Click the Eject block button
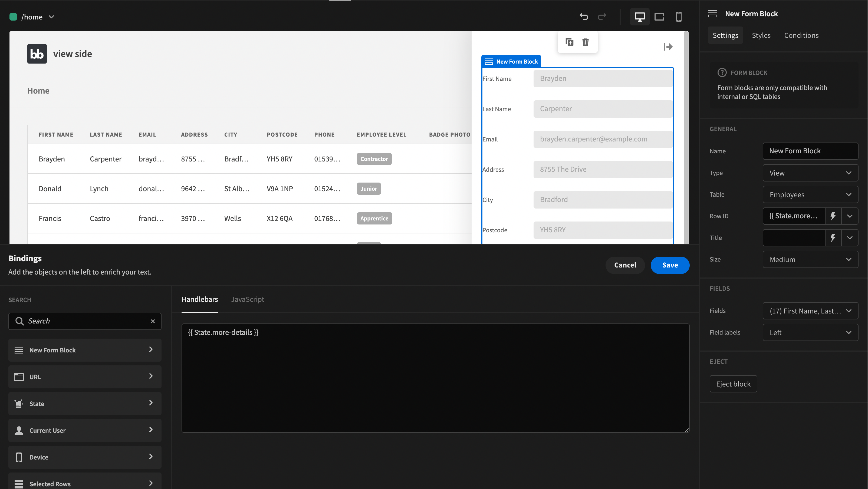 (x=733, y=384)
